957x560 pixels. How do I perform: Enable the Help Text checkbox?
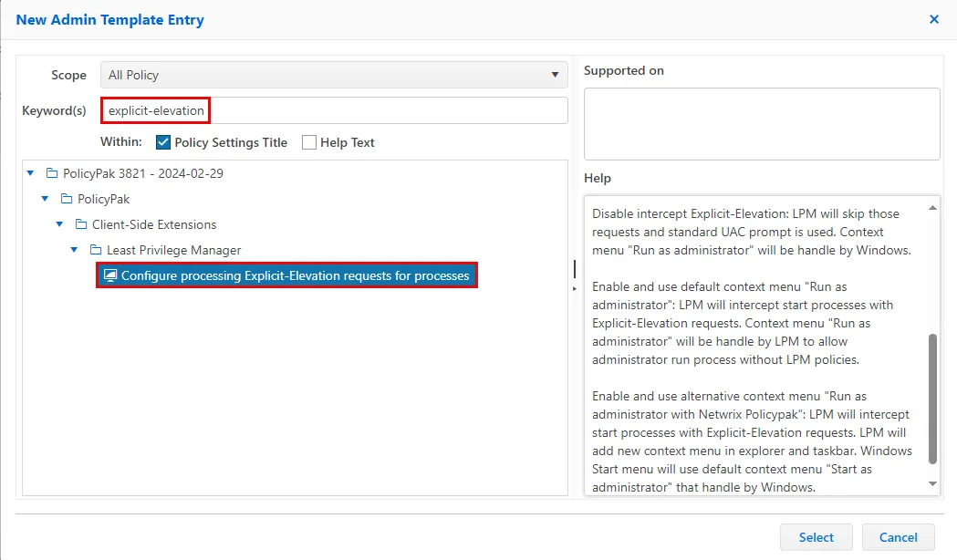pos(309,142)
